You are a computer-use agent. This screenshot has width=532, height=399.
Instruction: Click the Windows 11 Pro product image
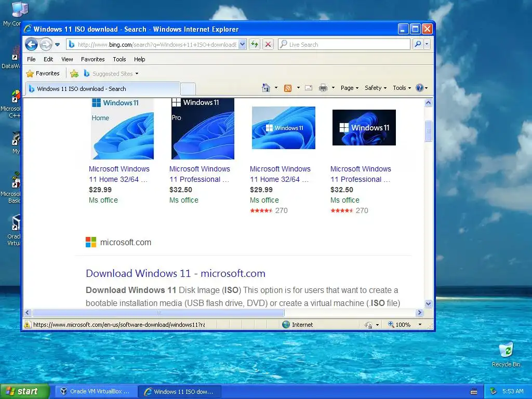(x=203, y=129)
